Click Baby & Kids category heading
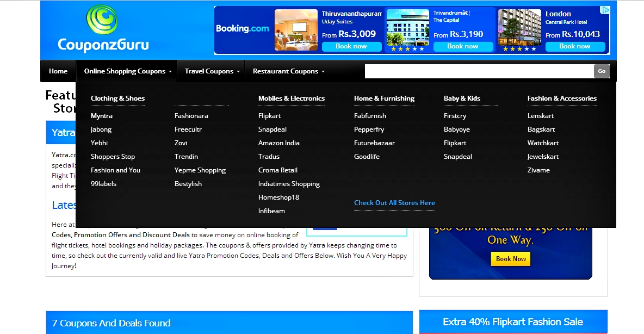Viewport: 644px width, 334px height. click(462, 98)
